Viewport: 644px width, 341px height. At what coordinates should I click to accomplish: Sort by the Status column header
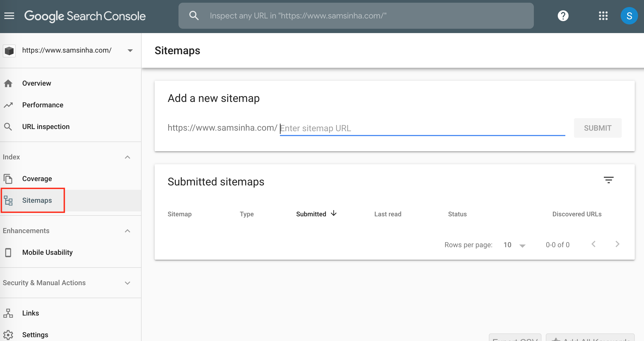click(457, 214)
